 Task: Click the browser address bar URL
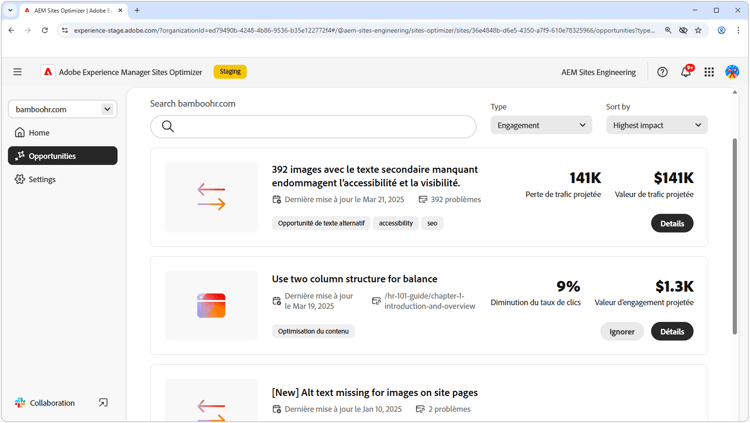[x=364, y=30]
